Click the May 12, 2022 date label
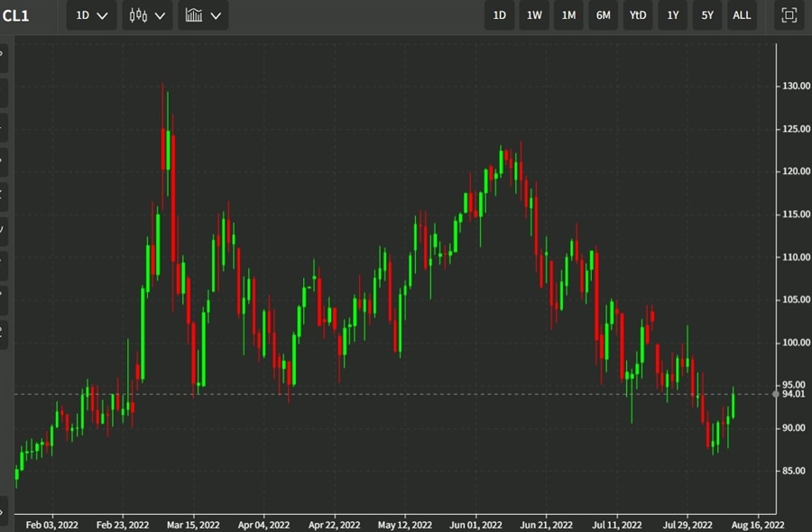 click(x=405, y=525)
